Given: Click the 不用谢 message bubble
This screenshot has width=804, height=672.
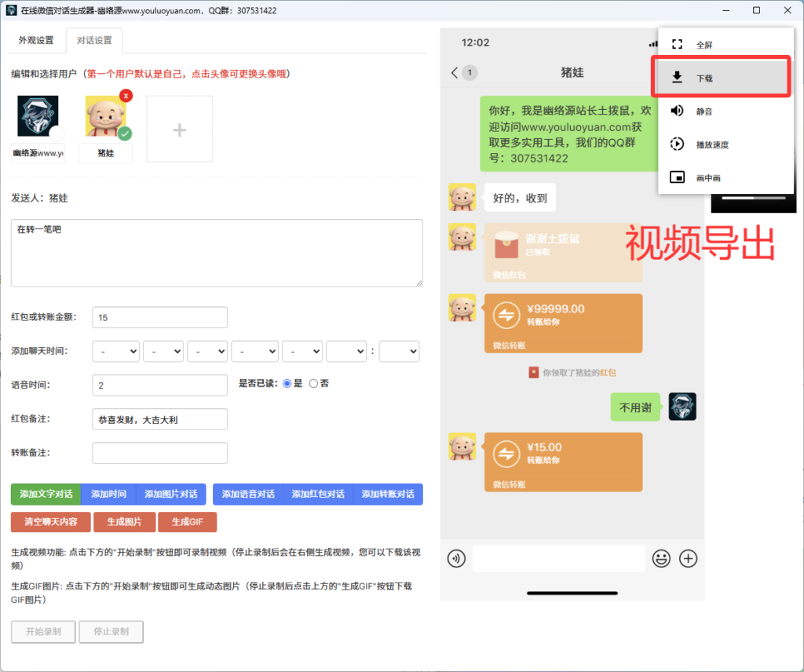Looking at the screenshot, I should point(635,407).
